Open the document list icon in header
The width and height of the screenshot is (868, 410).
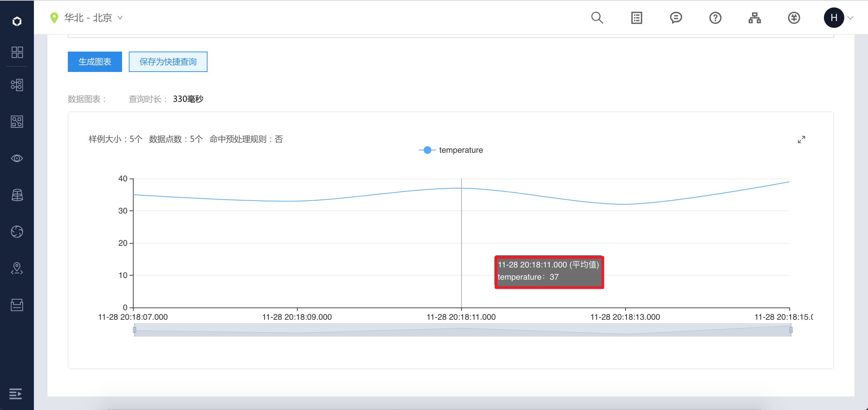point(636,18)
